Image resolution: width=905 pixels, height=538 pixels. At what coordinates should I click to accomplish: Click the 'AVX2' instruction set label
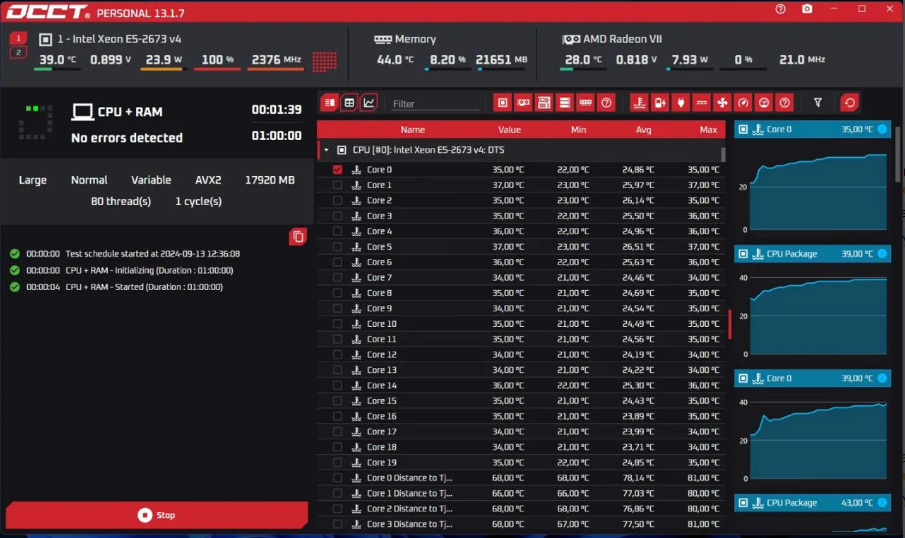pos(208,180)
